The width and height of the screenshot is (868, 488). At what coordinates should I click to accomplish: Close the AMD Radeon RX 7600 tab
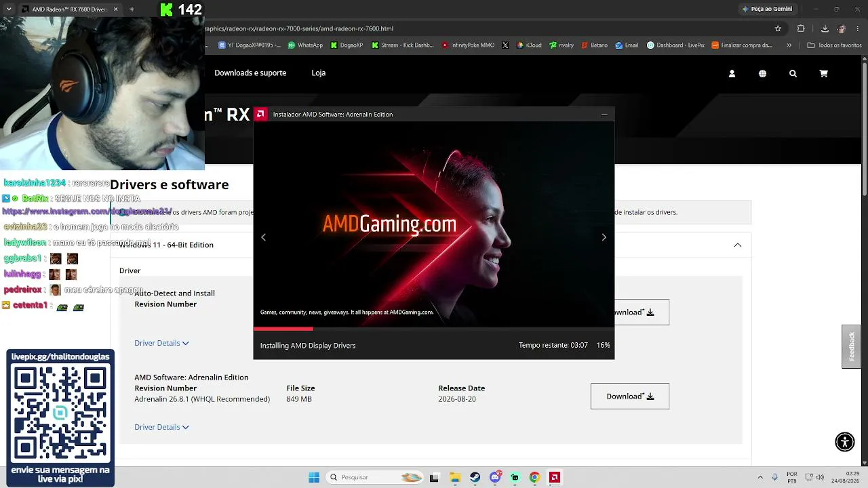[115, 9]
